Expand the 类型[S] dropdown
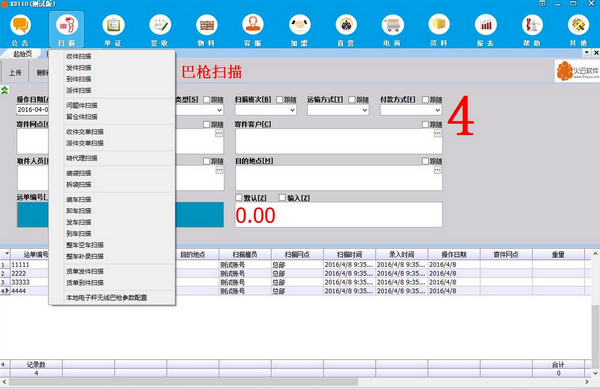 point(219,110)
